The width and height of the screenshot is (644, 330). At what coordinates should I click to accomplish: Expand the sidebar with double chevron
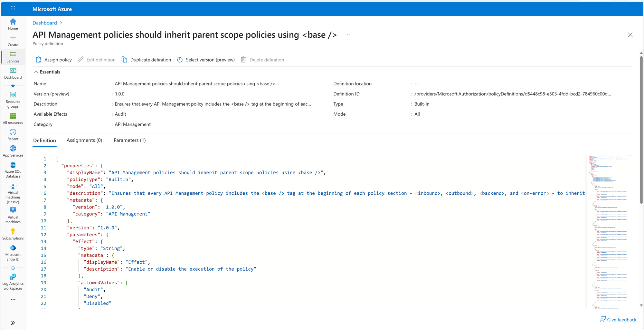tap(13, 323)
